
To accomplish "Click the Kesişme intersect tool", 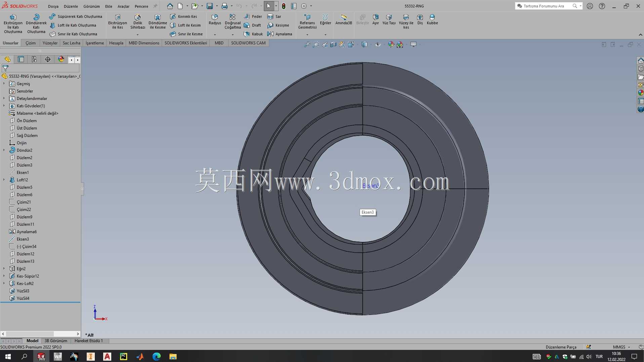I will click(278, 25).
